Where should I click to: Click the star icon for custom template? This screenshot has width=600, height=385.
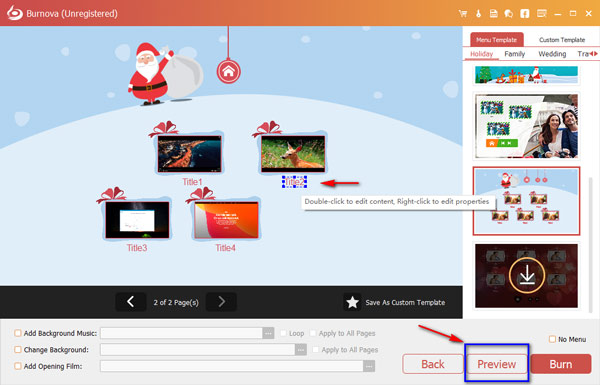coord(352,302)
